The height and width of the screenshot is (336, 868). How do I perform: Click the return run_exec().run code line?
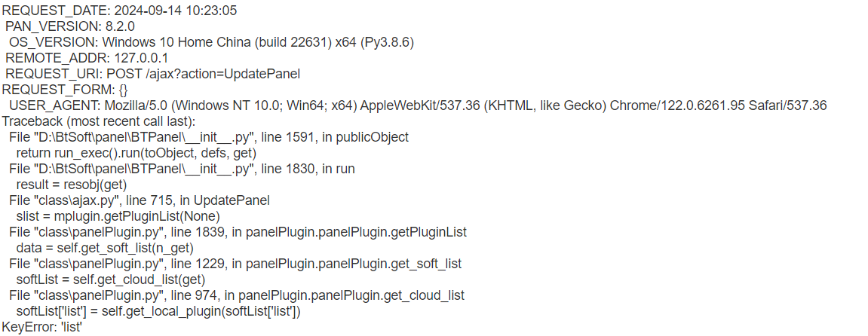click(x=136, y=153)
